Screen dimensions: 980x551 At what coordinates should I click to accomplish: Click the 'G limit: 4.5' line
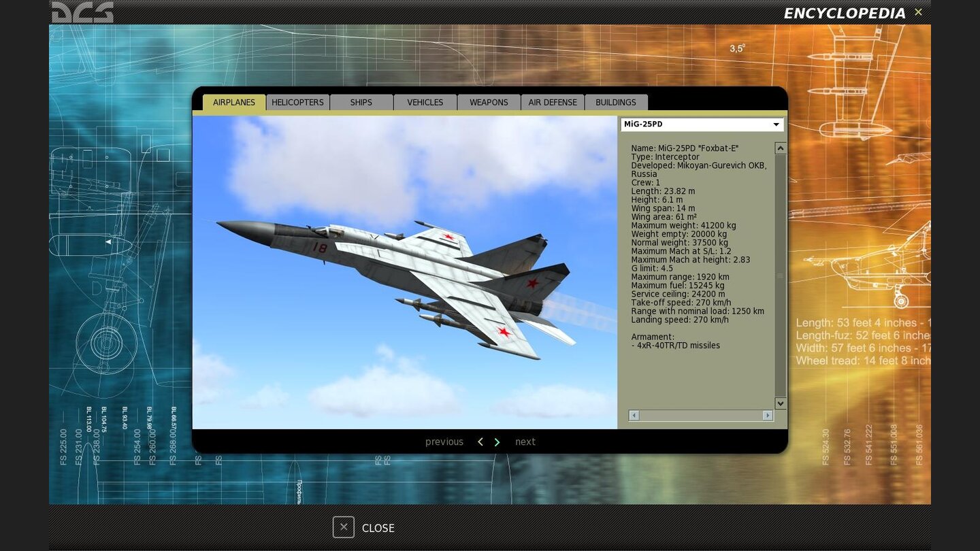click(652, 269)
